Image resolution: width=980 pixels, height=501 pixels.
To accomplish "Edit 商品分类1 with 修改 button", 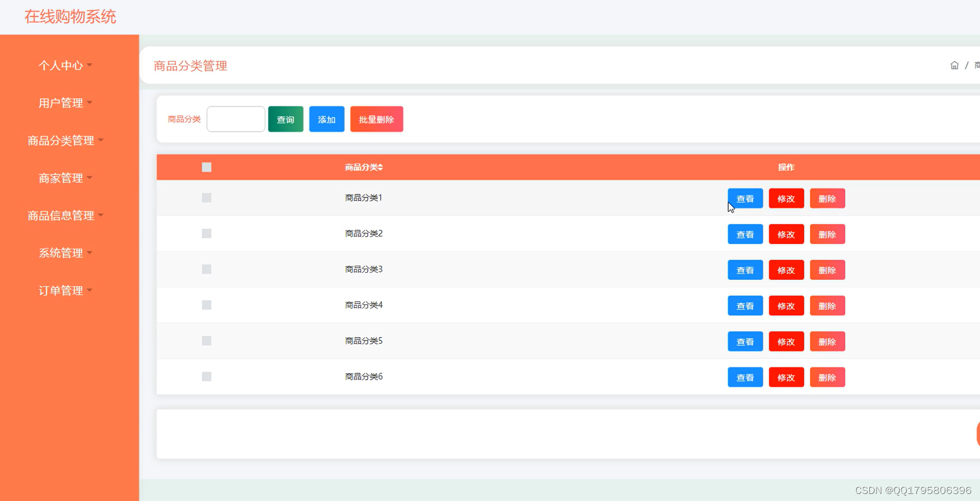I will pyautogui.click(x=786, y=198).
